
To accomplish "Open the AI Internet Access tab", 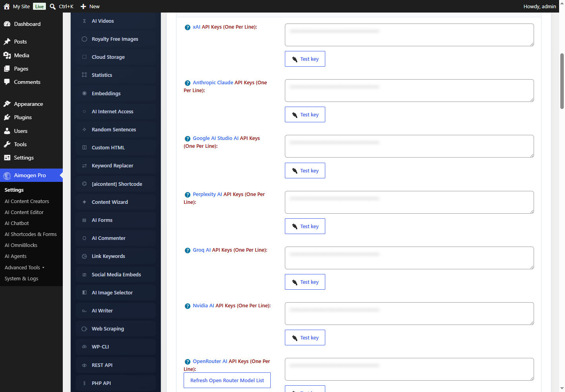I will (x=116, y=111).
